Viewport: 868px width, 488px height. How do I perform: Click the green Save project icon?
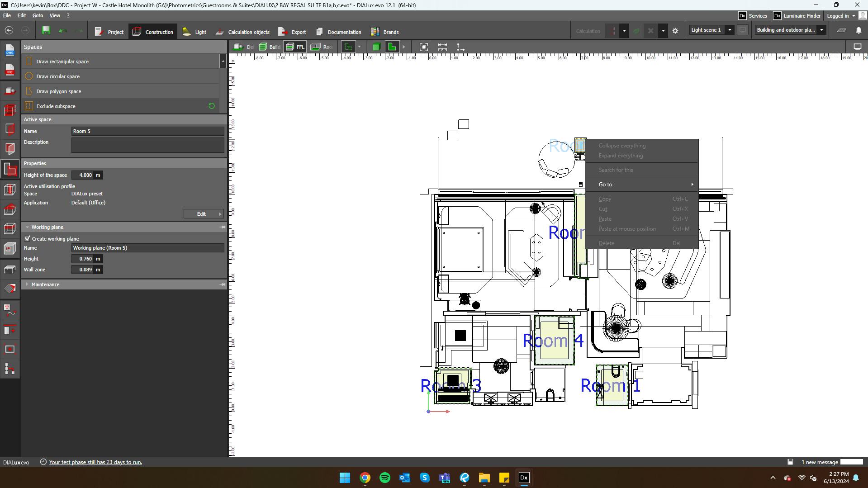coord(46,31)
